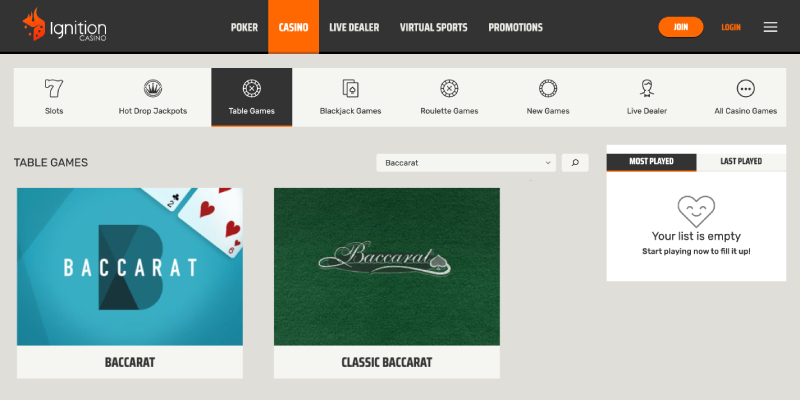Choose the New Games chip icon
The image size is (800, 400).
pyautogui.click(x=548, y=88)
